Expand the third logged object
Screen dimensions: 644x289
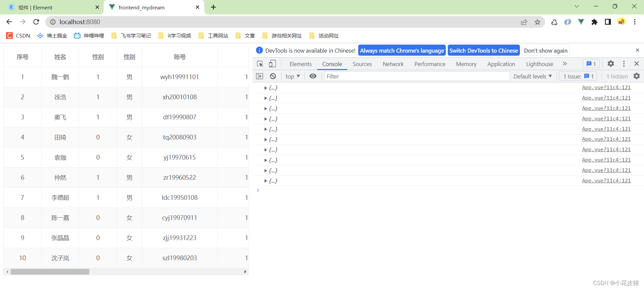coord(266,109)
